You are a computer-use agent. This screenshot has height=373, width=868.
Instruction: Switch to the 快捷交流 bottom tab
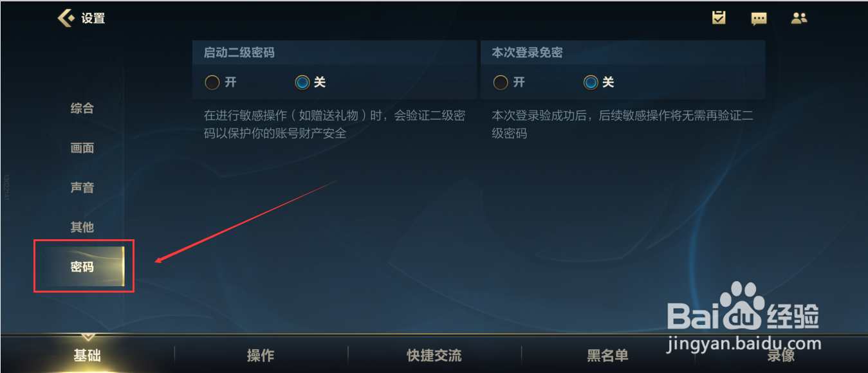(x=434, y=355)
